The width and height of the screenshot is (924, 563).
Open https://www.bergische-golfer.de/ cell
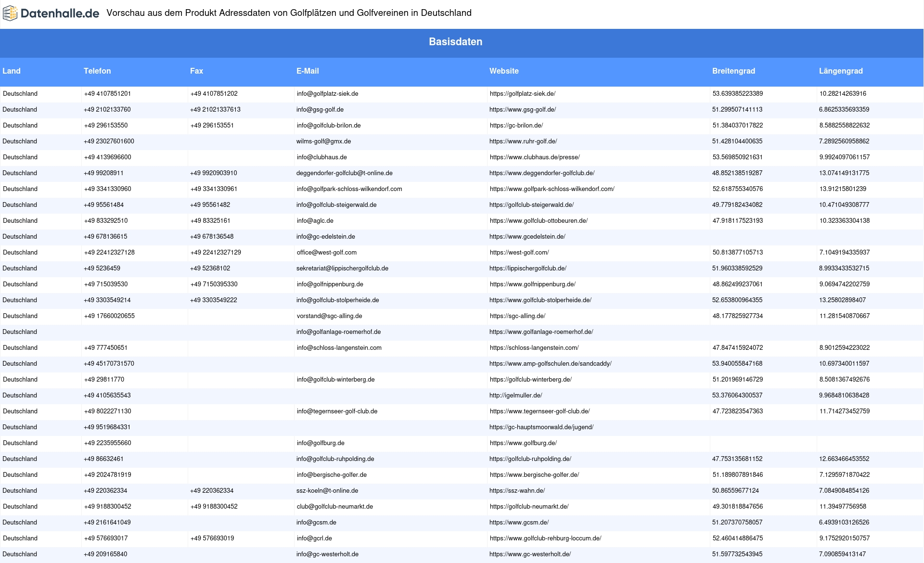click(x=535, y=475)
